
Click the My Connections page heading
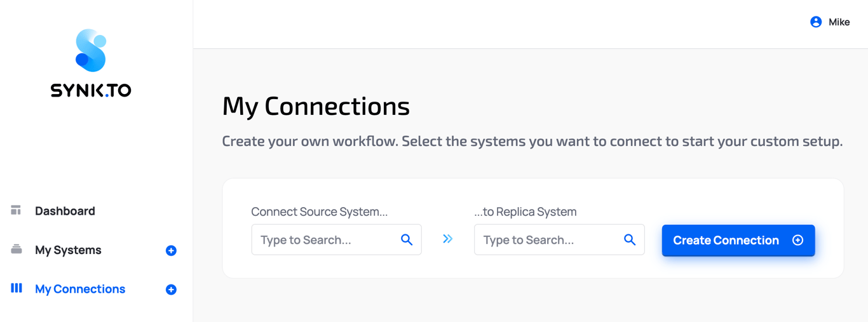click(316, 106)
